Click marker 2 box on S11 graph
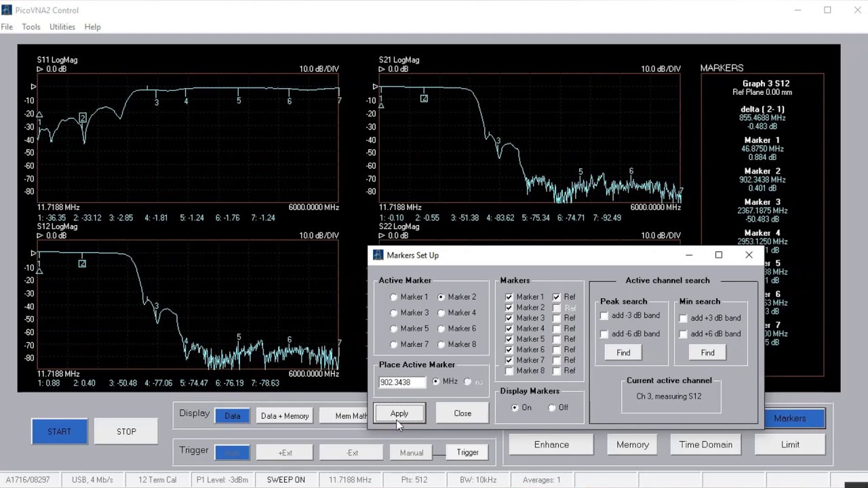This screenshot has height=488, width=868. (83, 118)
